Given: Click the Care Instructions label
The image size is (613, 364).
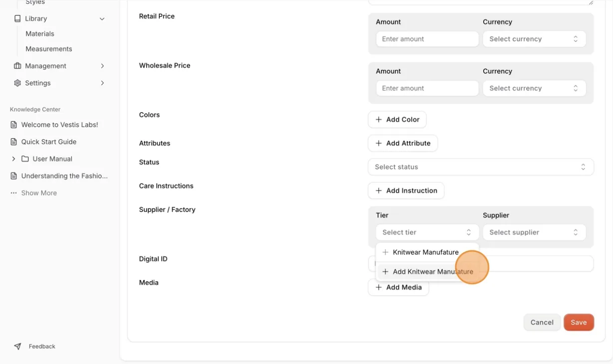Looking at the screenshot, I should [166, 186].
